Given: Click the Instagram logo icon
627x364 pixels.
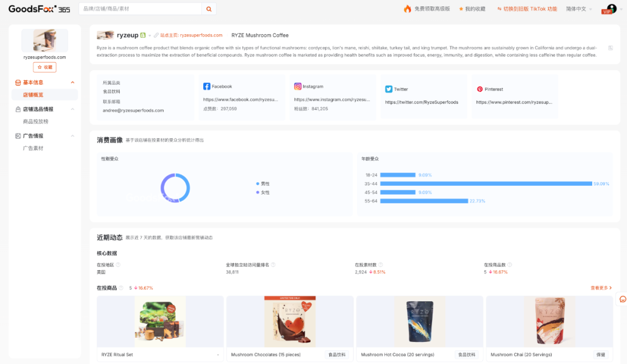Looking at the screenshot, I should point(298,87).
